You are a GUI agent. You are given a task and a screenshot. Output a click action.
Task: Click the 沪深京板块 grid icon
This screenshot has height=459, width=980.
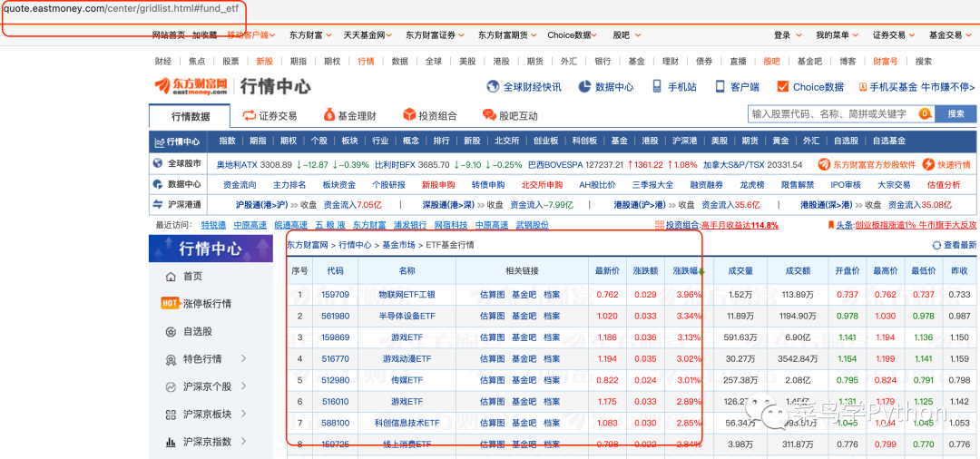[x=170, y=414]
